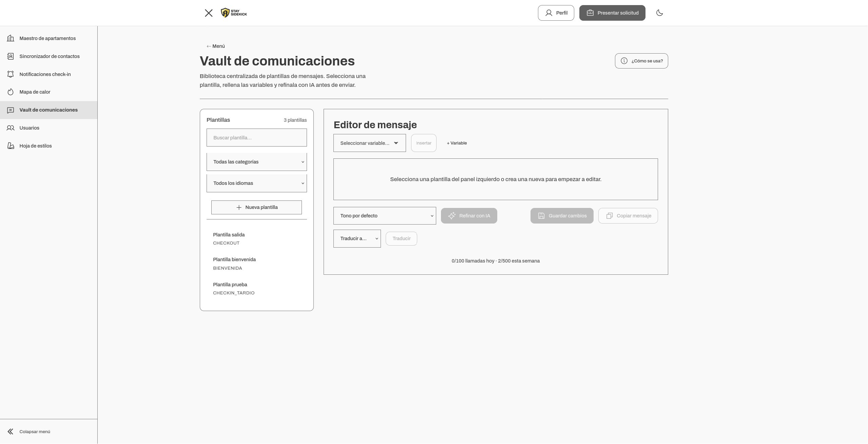Click the Editor de mensaje heading

(x=375, y=125)
